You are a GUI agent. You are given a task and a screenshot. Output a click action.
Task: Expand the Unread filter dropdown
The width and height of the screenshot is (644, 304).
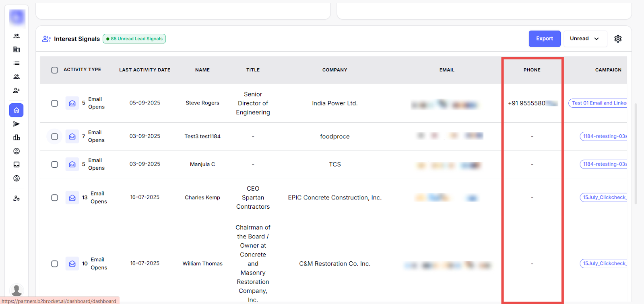[585, 39]
